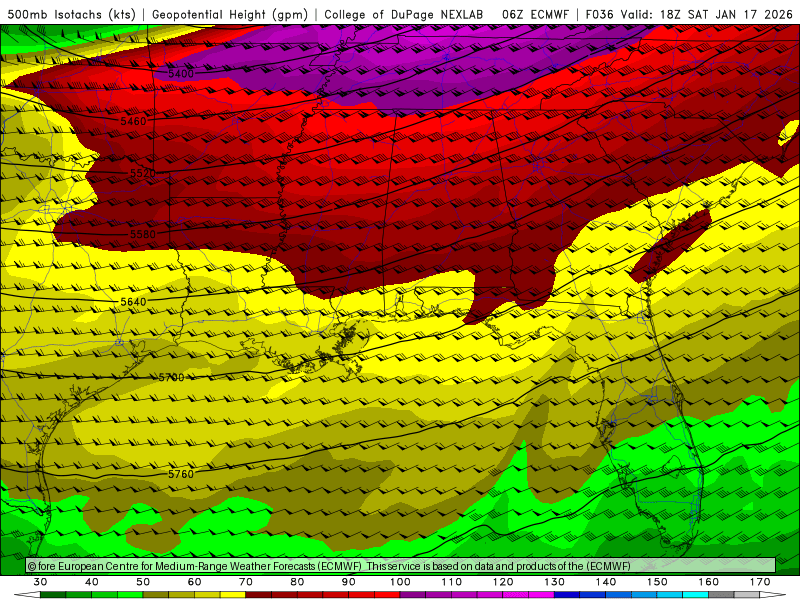Click the 100 value on the color scale
The height and width of the screenshot is (600, 800).
pyautogui.click(x=400, y=582)
